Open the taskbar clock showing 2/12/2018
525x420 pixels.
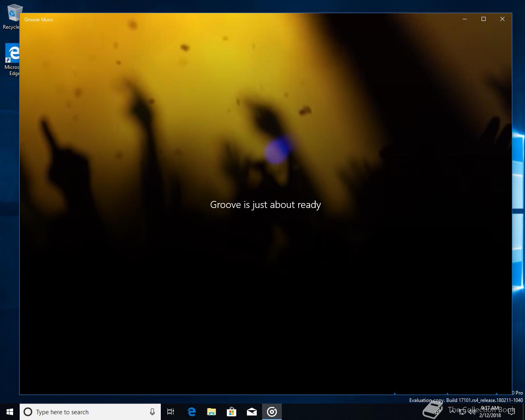coord(490,412)
